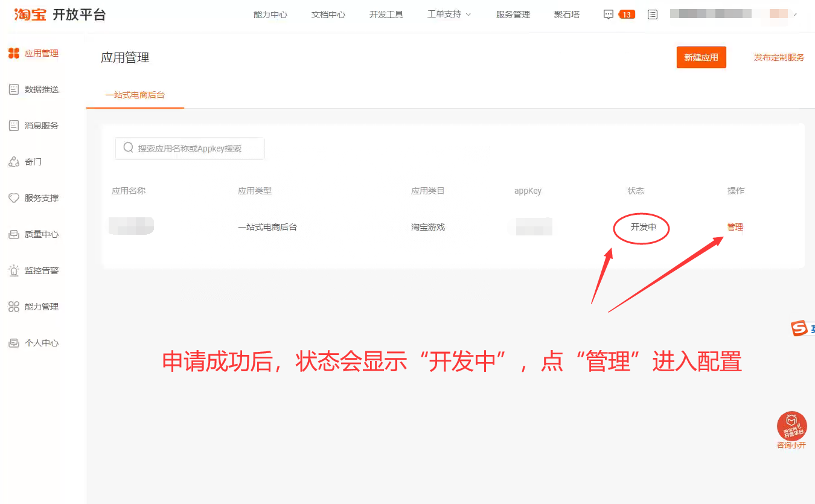Go to 能力管理 in sidebar
Image resolution: width=815 pixels, height=504 pixels.
(42, 307)
